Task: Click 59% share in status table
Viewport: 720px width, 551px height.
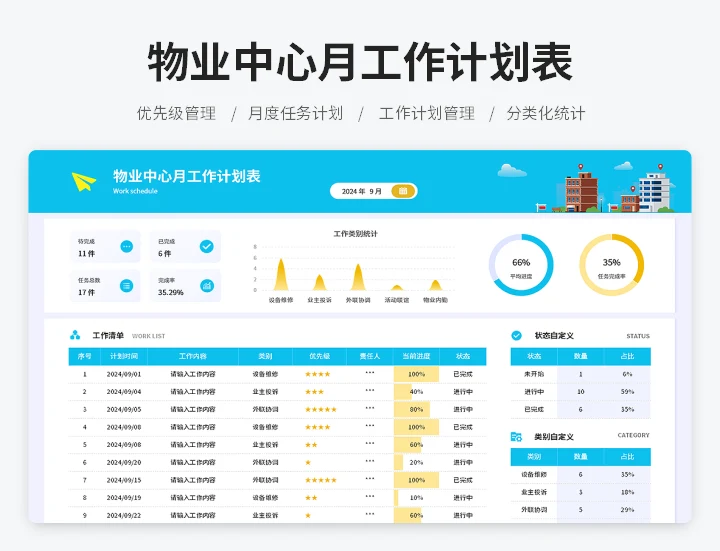Action: click(627, 392)
